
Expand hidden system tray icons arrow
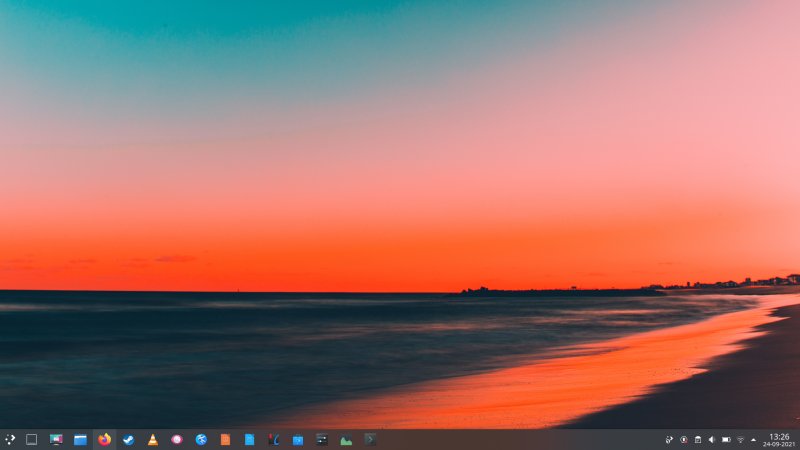pyautogui.click(x=754, y=440)
